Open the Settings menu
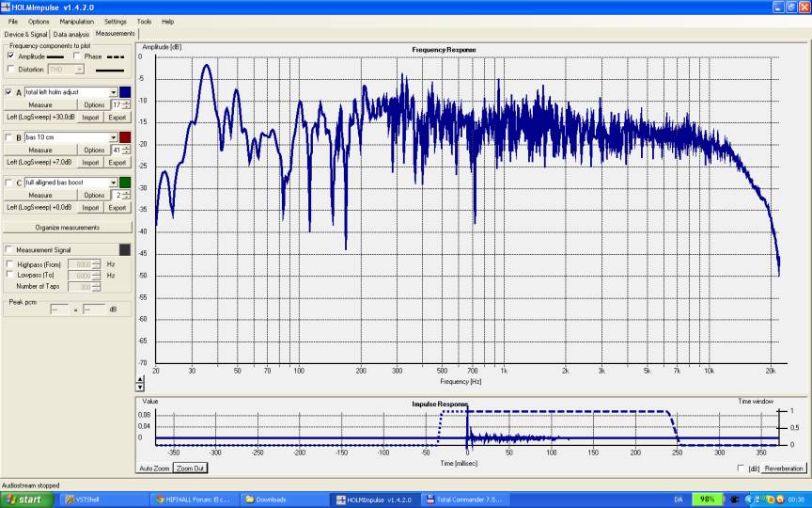Image resolution: width=812 pixels, height=508 pixels. pyautogui.click(x=115, y=22)
